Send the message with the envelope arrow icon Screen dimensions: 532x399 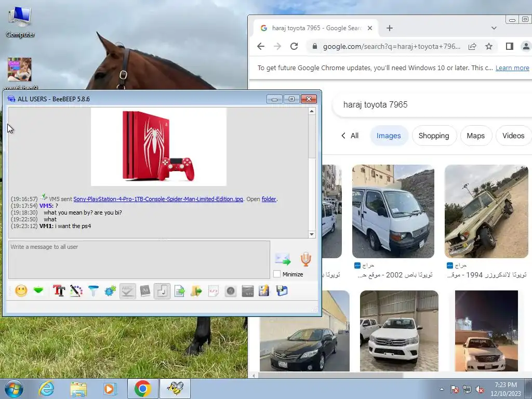(283, 259)
